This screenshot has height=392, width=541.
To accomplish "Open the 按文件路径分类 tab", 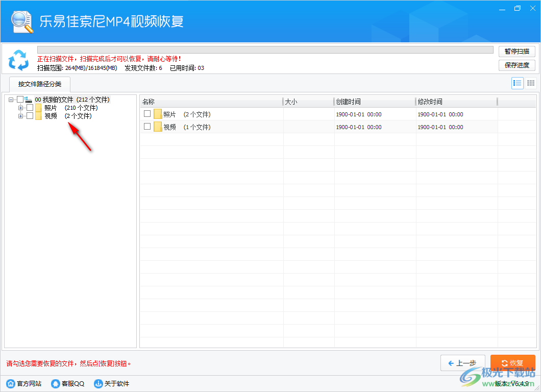I will point(40,84).
